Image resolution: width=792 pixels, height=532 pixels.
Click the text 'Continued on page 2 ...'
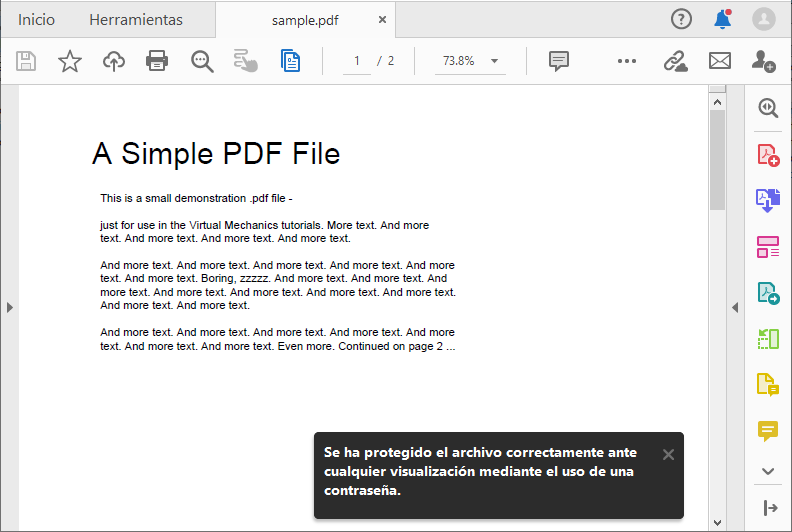tap(397, 346)
